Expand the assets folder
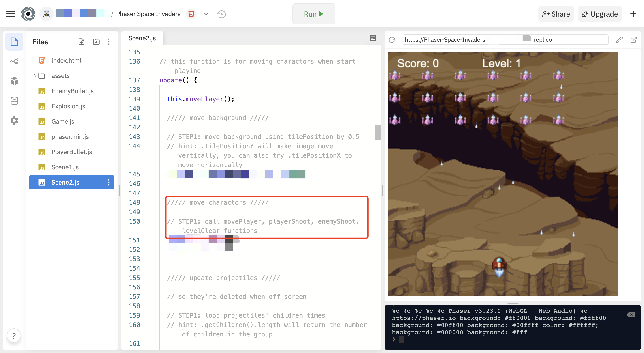Screen dimensions: 644x353 pyautogui.click(x=35, y=76)
